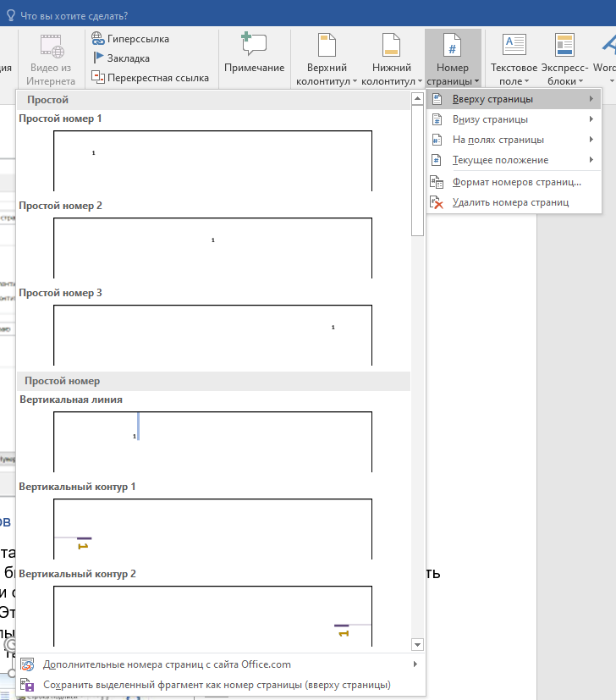Screen dimensions: 616x700
Task: Click the Формат номеров страниц icon
Action: [x=437, y=182]
